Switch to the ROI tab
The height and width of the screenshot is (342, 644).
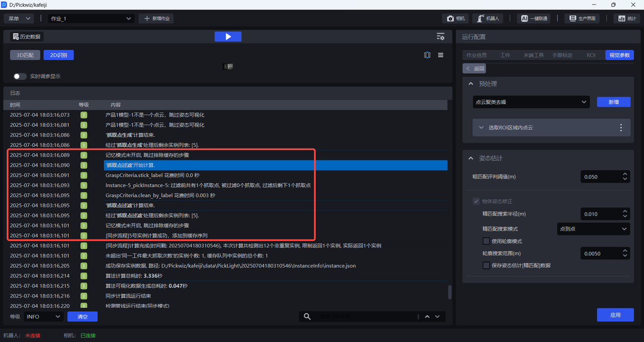click(591, 55)
